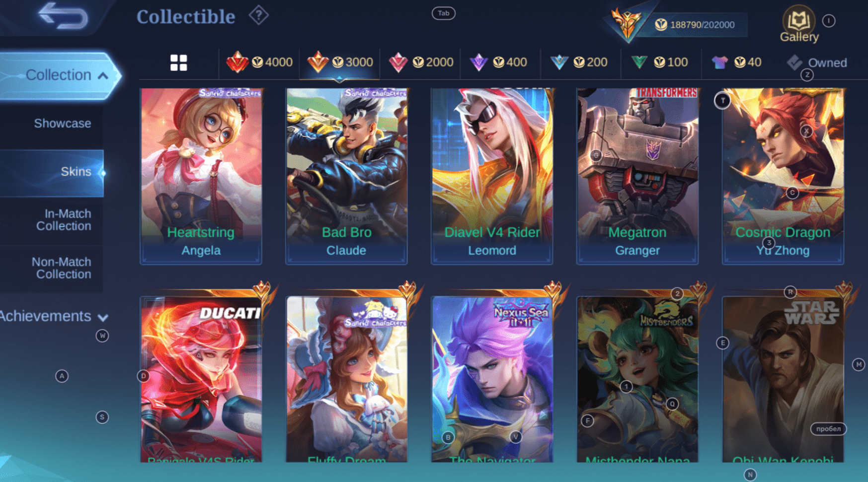868x482 pixels.
Task: Switch to the Showcase tab
Action: [x=63, y=123]
